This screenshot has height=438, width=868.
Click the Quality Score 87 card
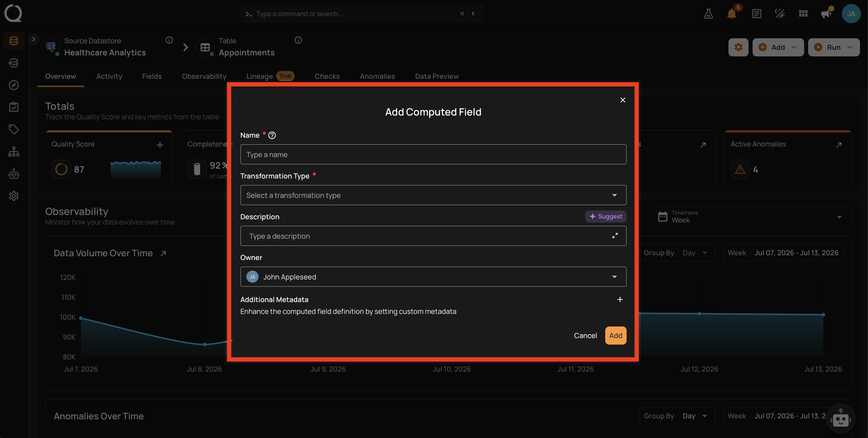[x=109, y=158]
